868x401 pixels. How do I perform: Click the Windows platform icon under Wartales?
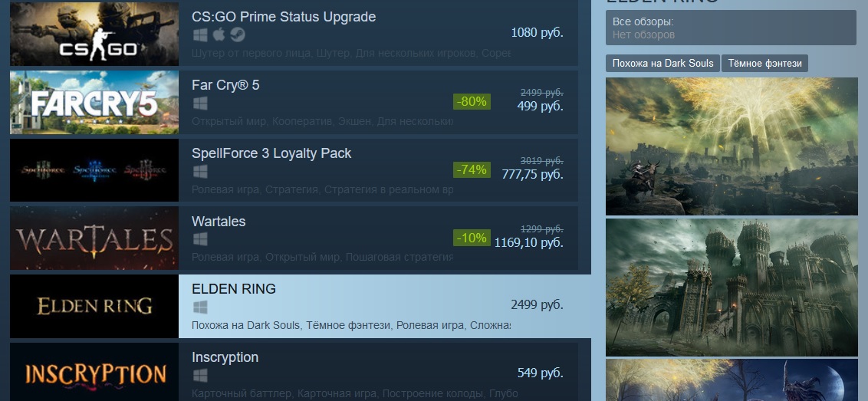tap(200, 239)
